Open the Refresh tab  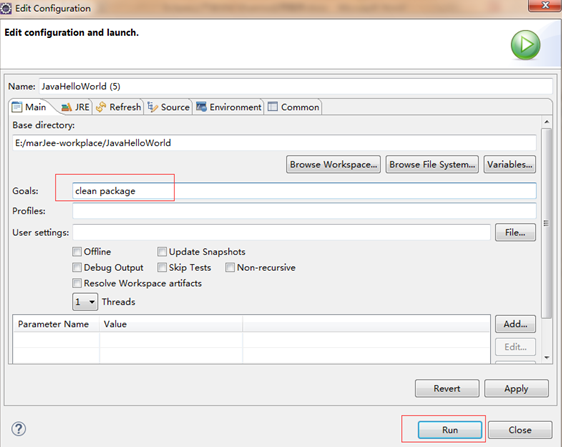pos(118,107)
